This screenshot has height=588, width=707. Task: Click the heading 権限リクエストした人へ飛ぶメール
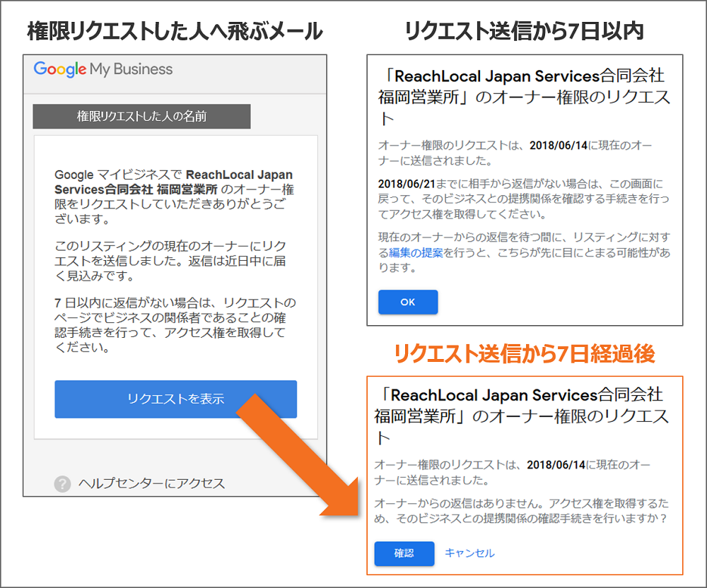tap(175, 32)
